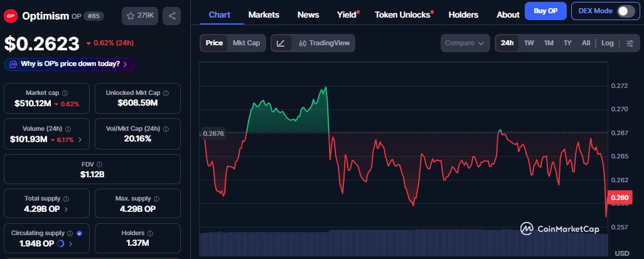Set chart range to 1Y
This screenshot has height=259, width=644.
pos(567,43)
